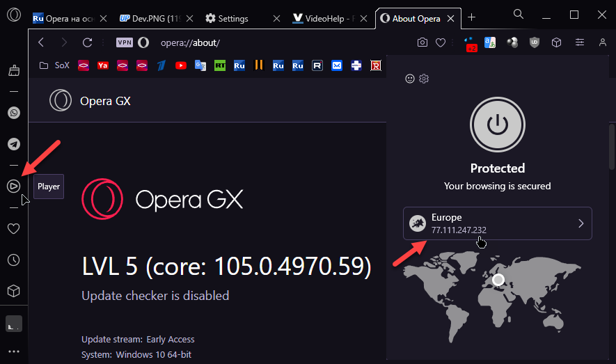
Task: Open the profile account icon
Action: (x=603, y=42)
